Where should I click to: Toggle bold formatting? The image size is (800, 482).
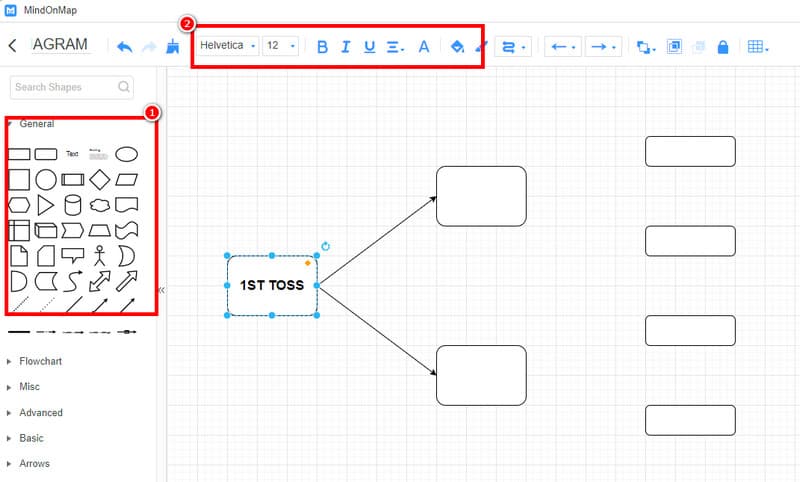322,47
